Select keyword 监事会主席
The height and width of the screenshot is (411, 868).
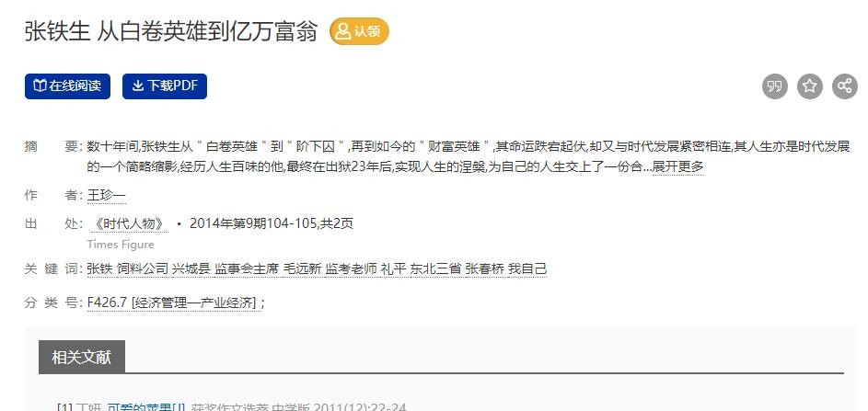coord(247,268)
